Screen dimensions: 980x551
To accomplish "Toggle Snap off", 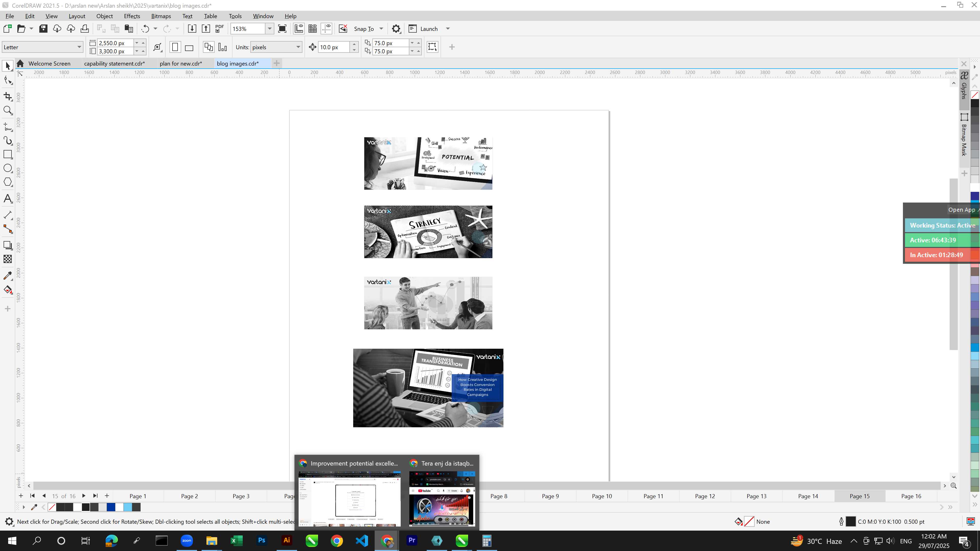I will 343,29.
